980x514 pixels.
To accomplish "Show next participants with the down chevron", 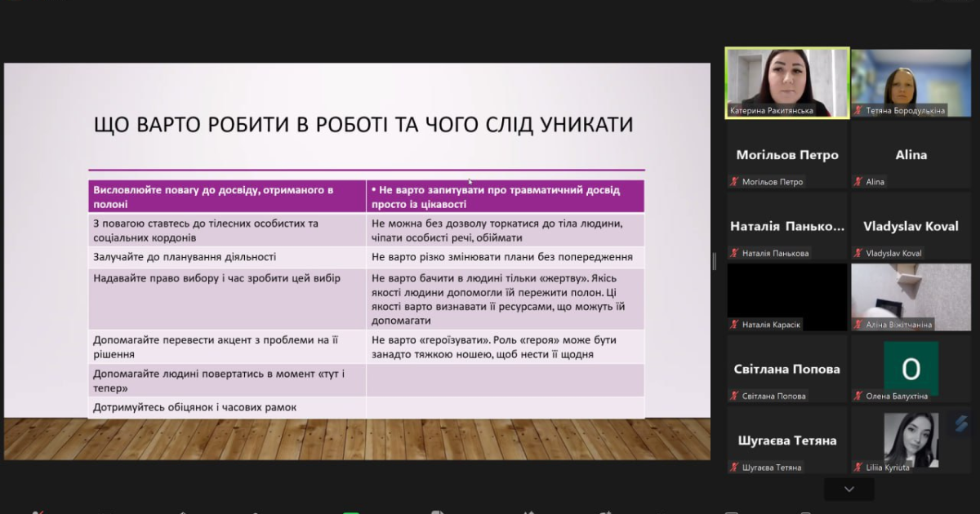I will click(849, 490).
